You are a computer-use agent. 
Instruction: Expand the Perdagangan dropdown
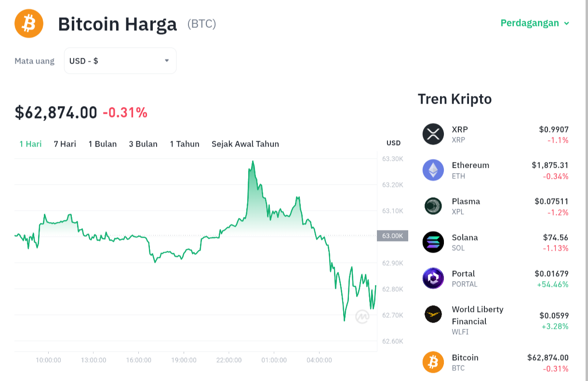pos(535,23)
